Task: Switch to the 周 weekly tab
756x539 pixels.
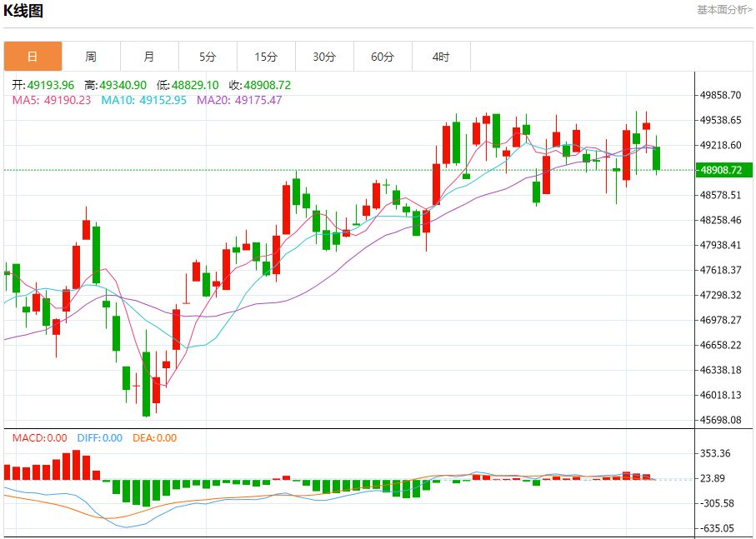Action: click(91, 57)
